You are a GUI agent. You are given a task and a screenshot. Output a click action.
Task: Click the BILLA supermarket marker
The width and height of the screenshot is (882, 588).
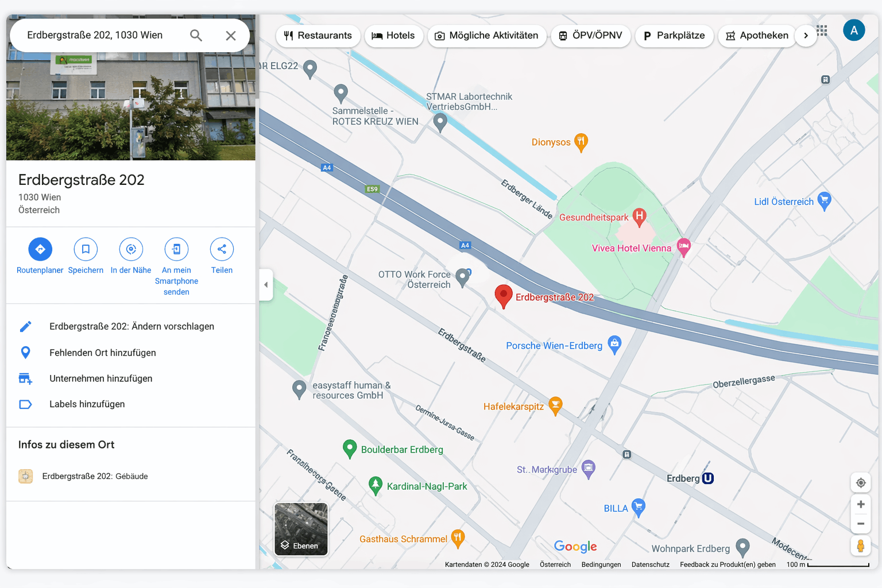[639, 507]
